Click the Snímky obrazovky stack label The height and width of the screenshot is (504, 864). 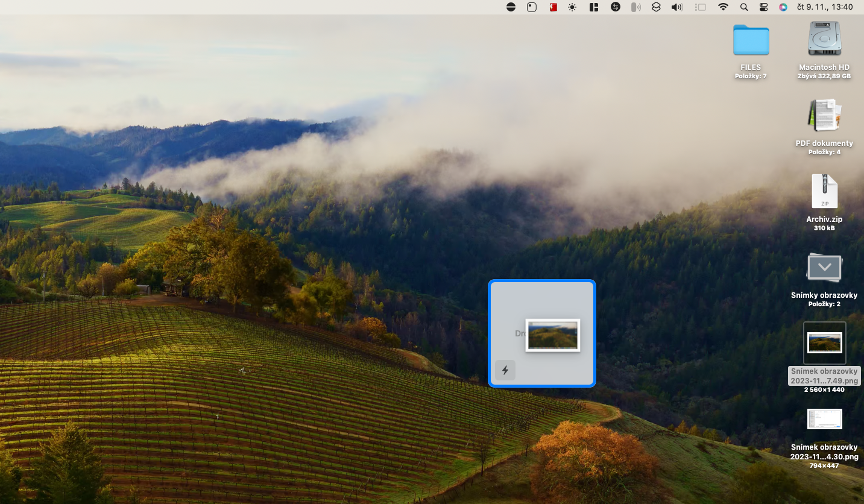824,295
